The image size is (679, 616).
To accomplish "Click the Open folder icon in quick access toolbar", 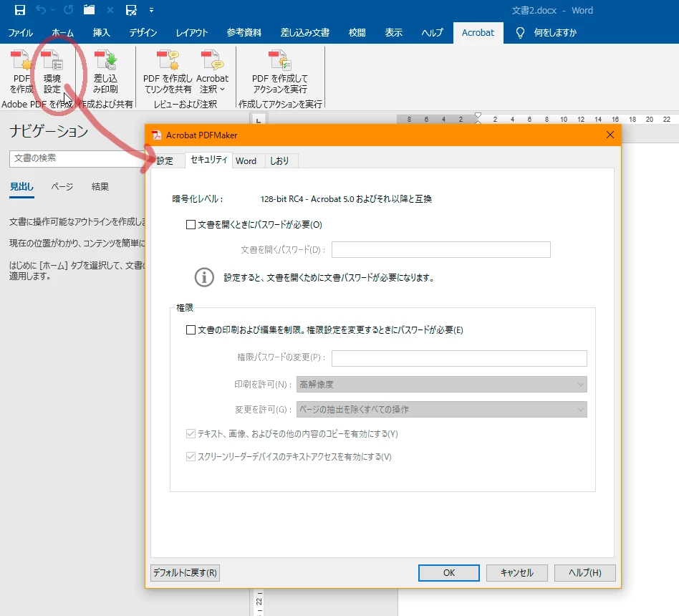I will 90,9.
